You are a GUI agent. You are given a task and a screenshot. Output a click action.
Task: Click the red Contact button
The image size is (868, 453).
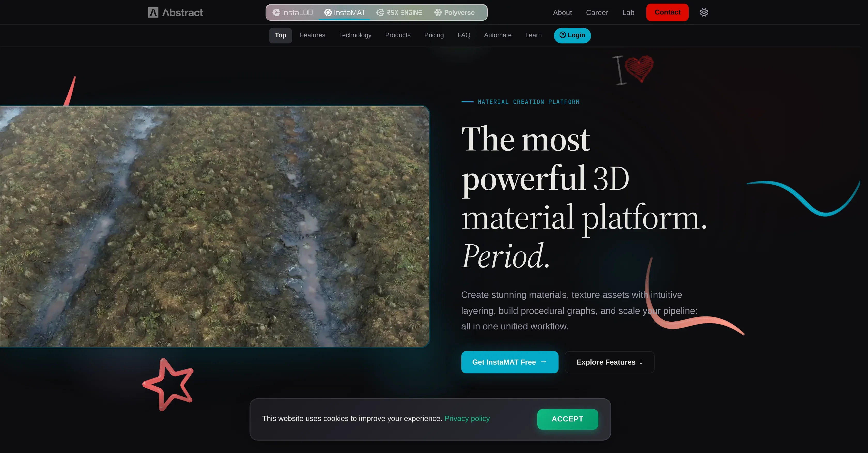[x=667, y=12]
